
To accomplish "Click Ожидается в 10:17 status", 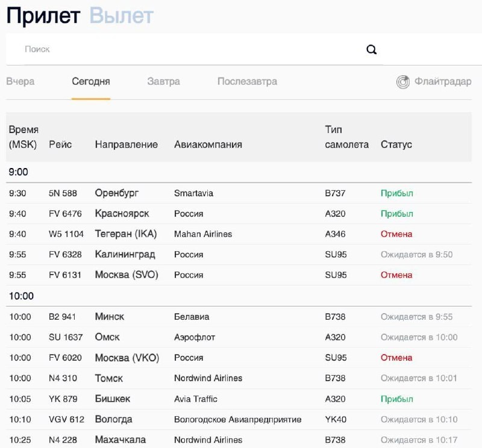I will click(x=419, y=440).
